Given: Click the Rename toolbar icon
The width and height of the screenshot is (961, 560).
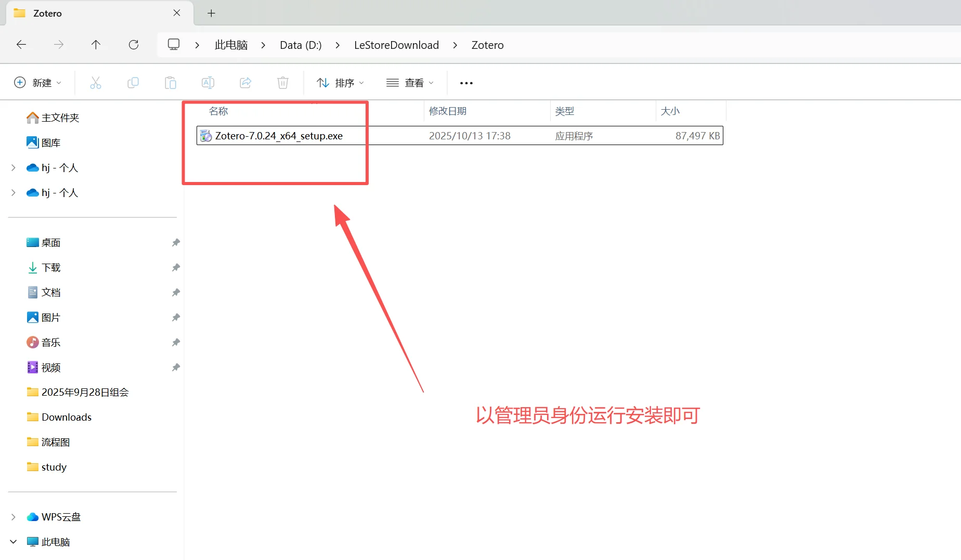Looking at the screenshot, I should coord(208,83).
